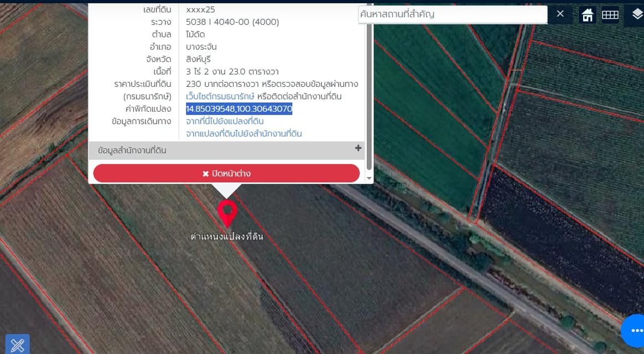The image size is (644, 354).
Task: Select the measure tool icon at bottom-left
Action: pos(17,345)
